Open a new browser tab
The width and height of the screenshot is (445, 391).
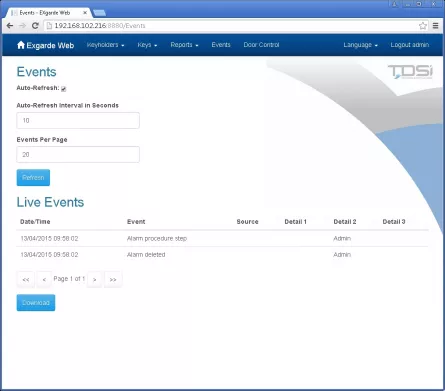99,13
